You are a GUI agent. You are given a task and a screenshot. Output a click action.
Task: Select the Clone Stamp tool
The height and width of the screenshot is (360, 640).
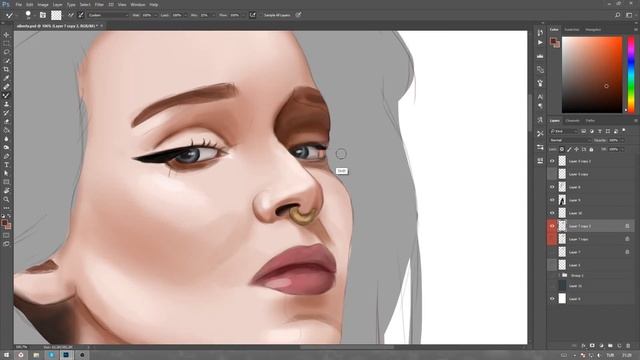coord(6,104)
